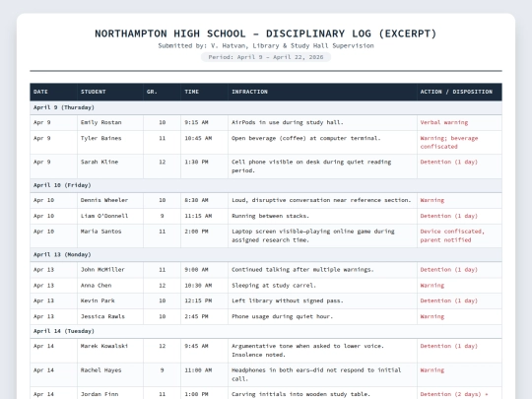
Task: Select student name Maria Santos
Action: click(x=101, y=232)
